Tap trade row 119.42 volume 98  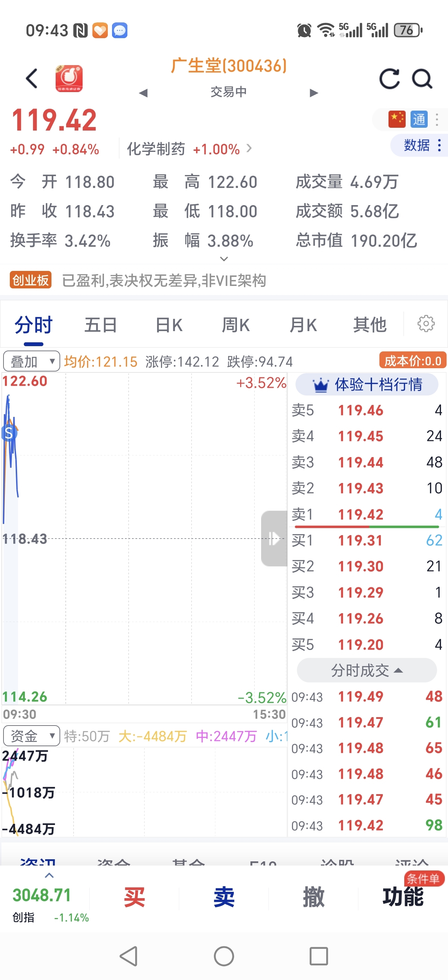(366, 825)
